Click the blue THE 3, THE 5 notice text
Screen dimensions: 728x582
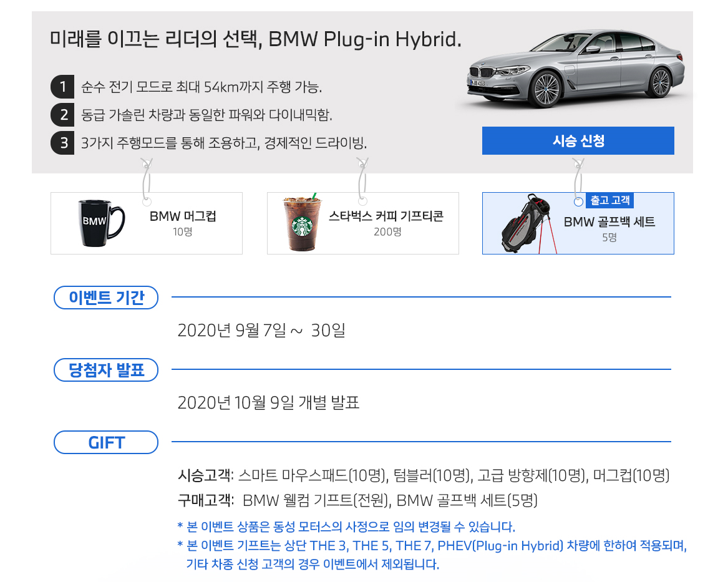pyautogui.click(x=432, y=555)
